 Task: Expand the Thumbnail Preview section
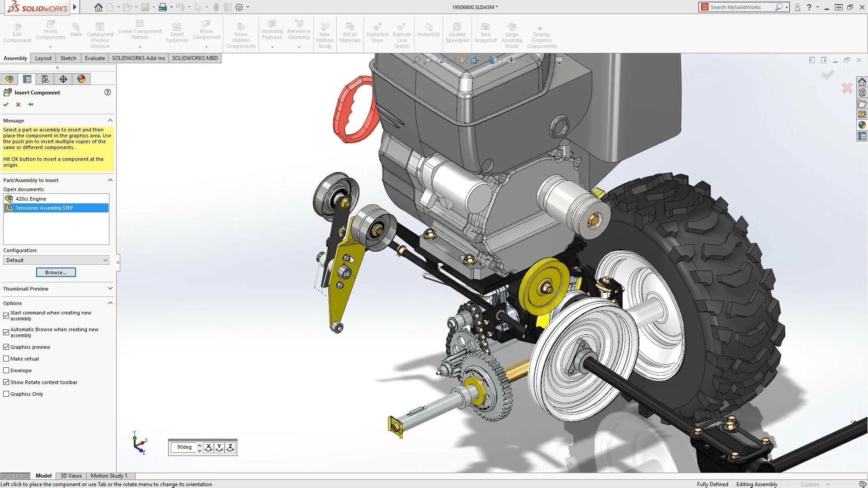tap(110, 288)
